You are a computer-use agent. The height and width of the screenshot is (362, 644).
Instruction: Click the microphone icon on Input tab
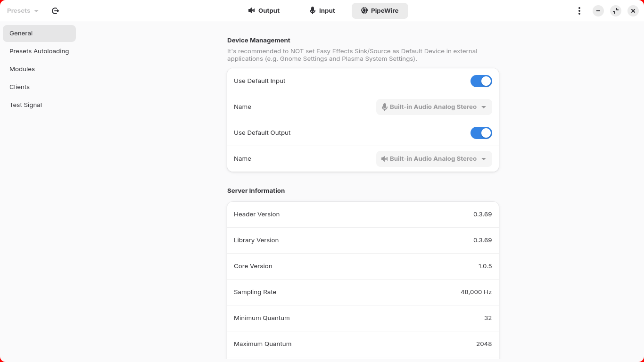[x=312, y=10]
